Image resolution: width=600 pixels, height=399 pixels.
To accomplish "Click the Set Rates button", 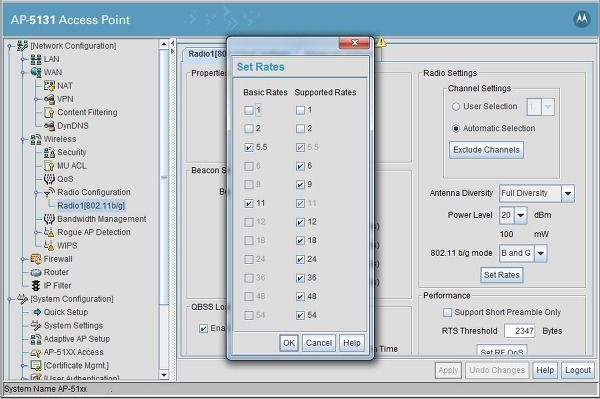I will coord(502,275).
